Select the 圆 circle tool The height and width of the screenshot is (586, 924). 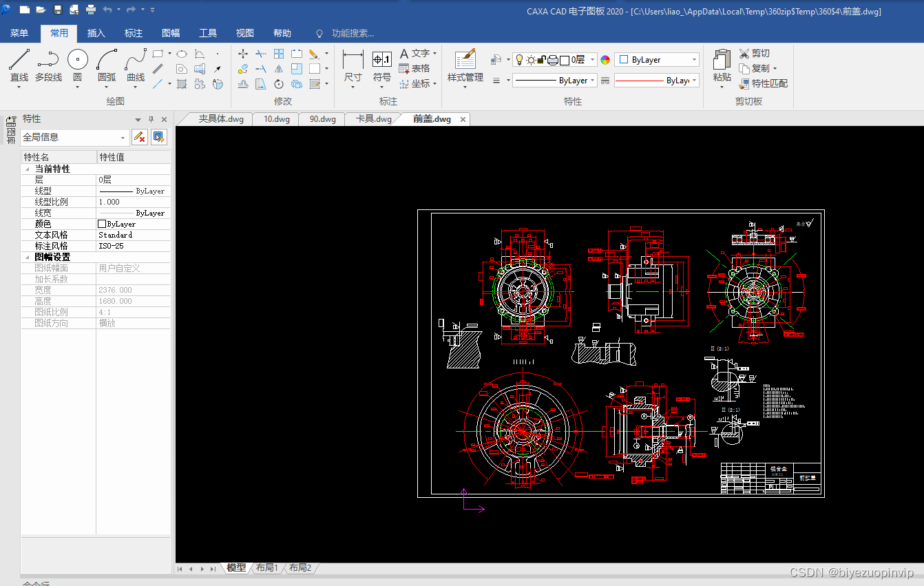click(x=77, y=67)
